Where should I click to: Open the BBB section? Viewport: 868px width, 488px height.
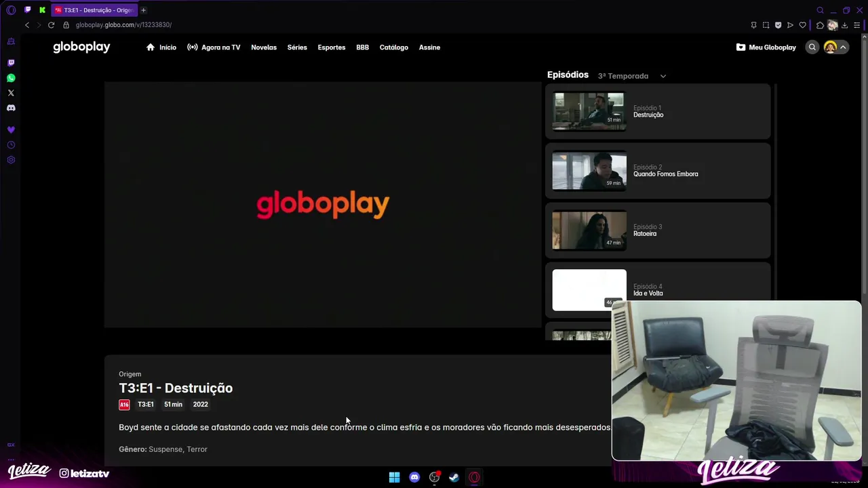pyautogui.click(x=363, y=47)
